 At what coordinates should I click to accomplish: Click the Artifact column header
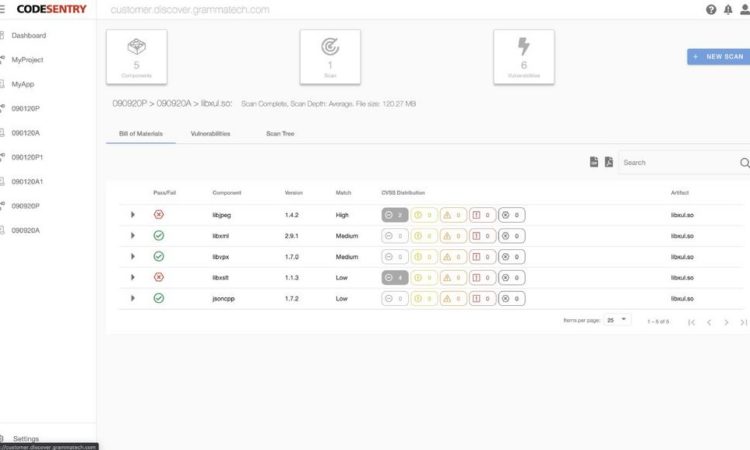[x=680, y=193]
